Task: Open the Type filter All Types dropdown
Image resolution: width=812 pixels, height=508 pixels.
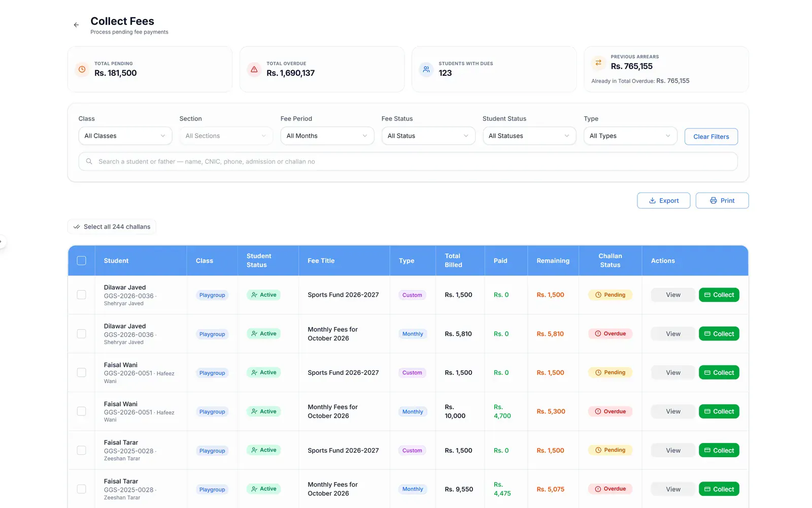Action: pyautogui.click(x=630, y=136)
